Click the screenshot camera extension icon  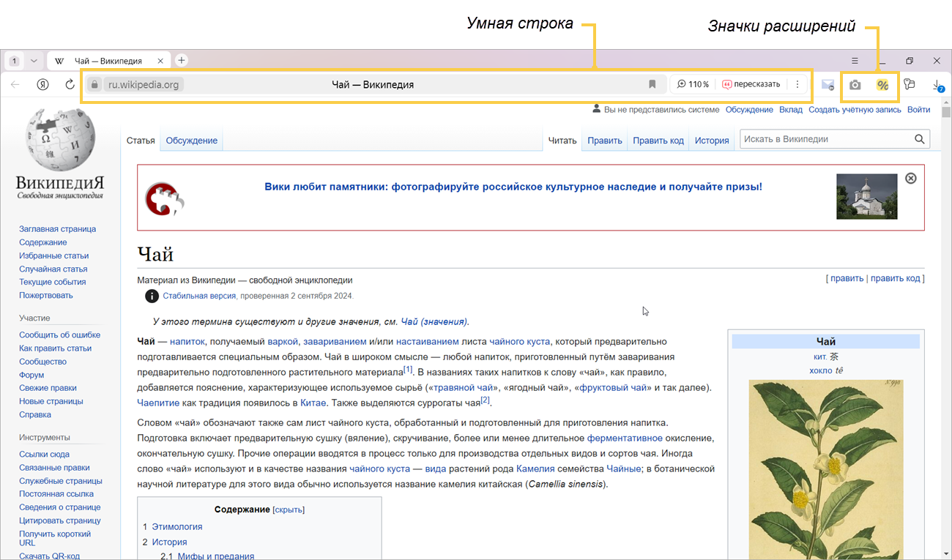point(855,85)
